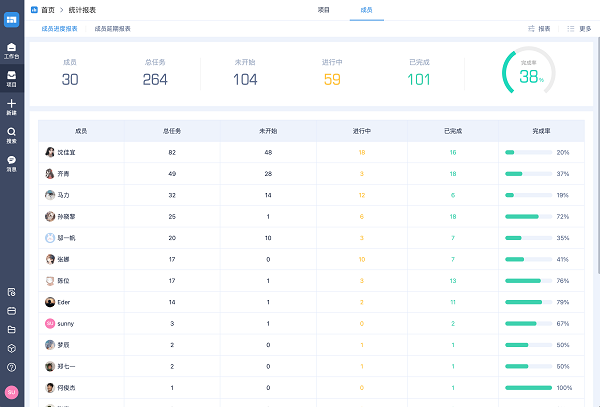Click the help question mark icon
Viewport: 600px width, 407px height.
11,366
